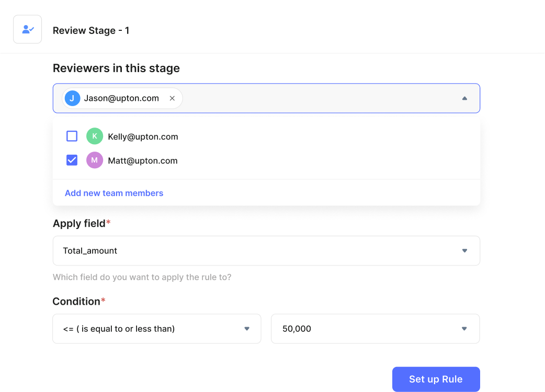Click the reviewer stage icon
The height and width of the screenshot is (392, 545).
coord(28,30)
